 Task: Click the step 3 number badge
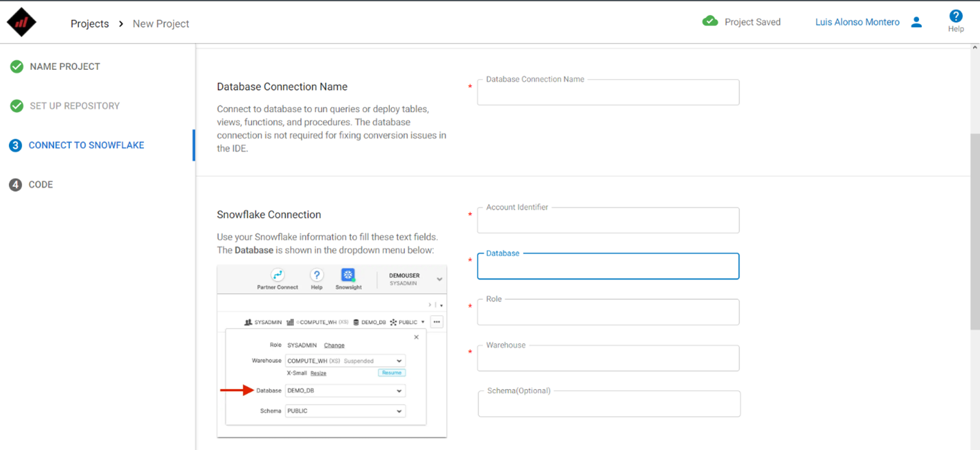pos(15,145)
